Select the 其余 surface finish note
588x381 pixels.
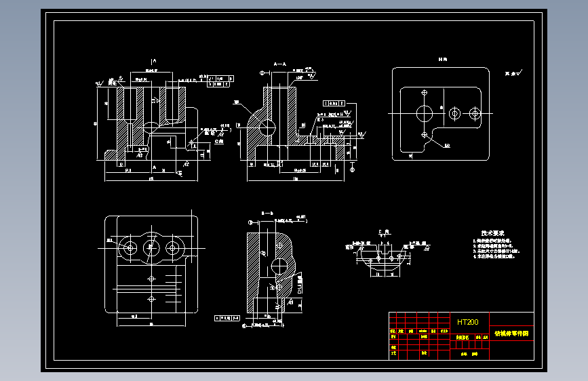[513, 73]
